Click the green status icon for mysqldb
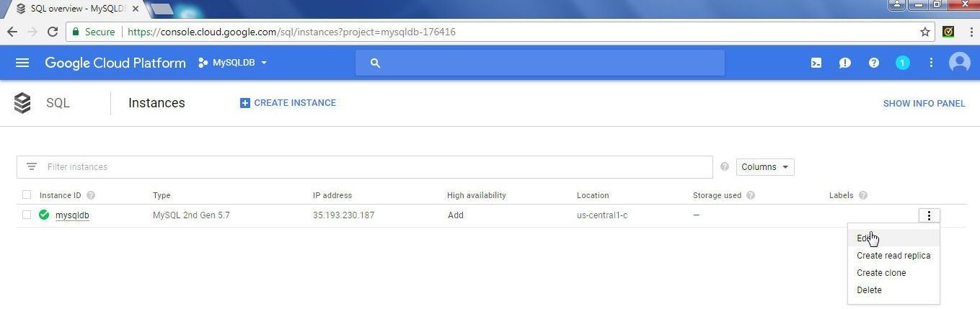980x309 pixels. point(44,215)
